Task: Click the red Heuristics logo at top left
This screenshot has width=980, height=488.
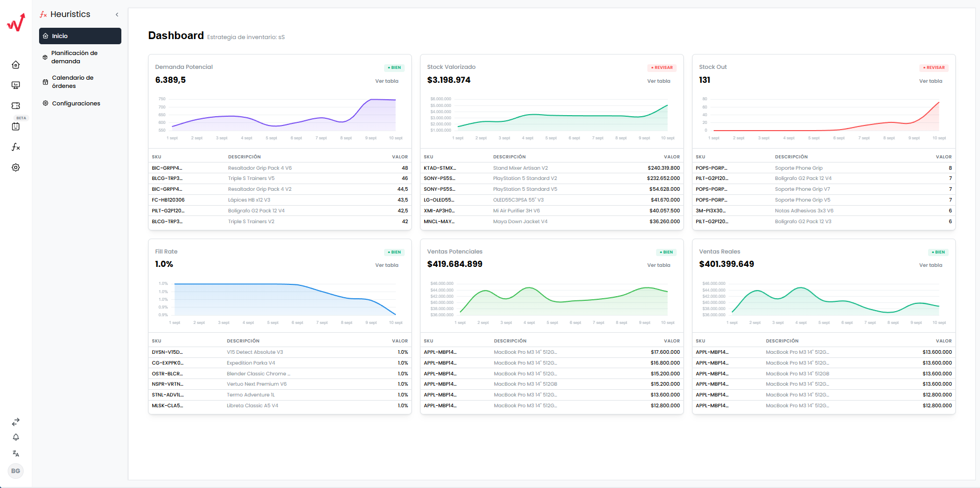Action: [15, 22]
